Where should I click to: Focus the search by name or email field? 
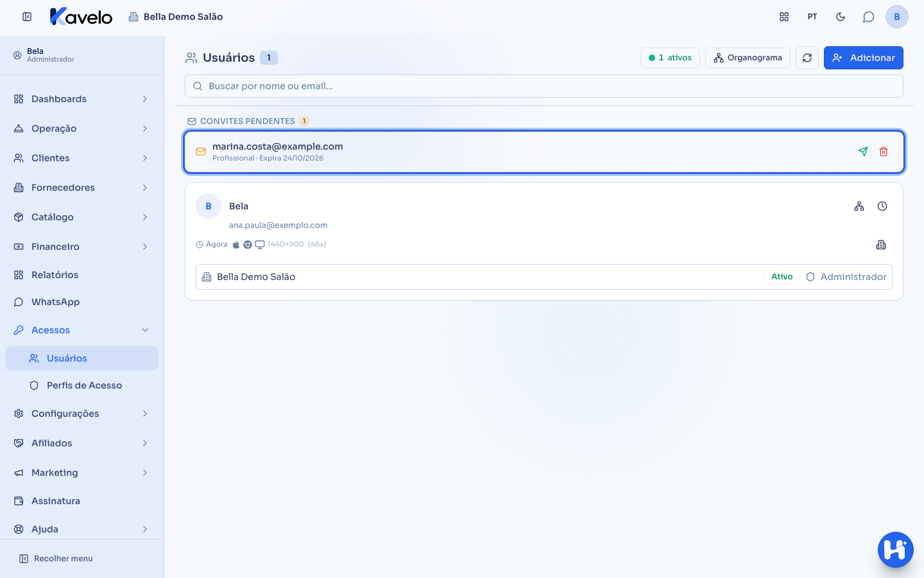(x=544, y=86)
